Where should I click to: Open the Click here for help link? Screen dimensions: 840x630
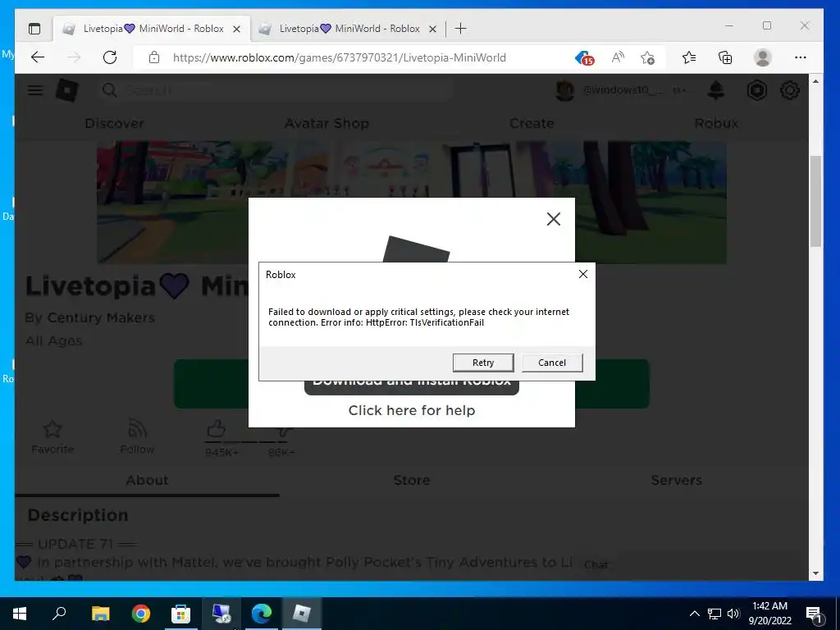pyautogui.click(x=412, y=410)
